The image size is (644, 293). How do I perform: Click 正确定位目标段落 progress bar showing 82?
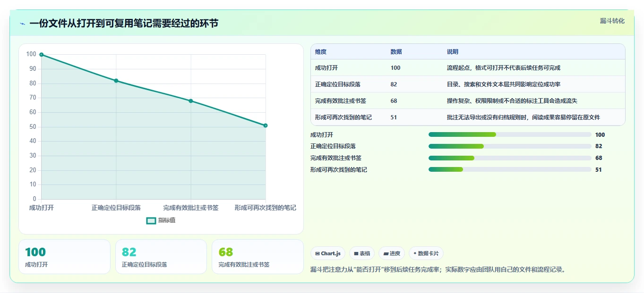[510, 146]
